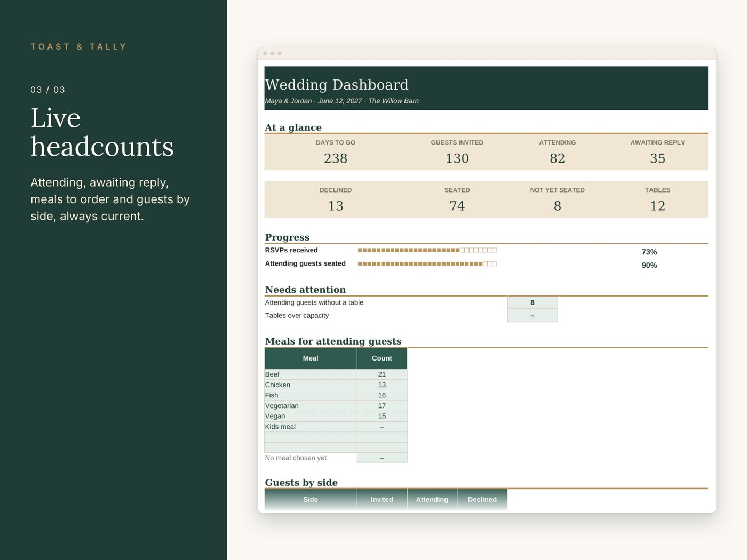Click the Invited column header
The width and height of the screenshot is (747, 560).
coord(382,499)
